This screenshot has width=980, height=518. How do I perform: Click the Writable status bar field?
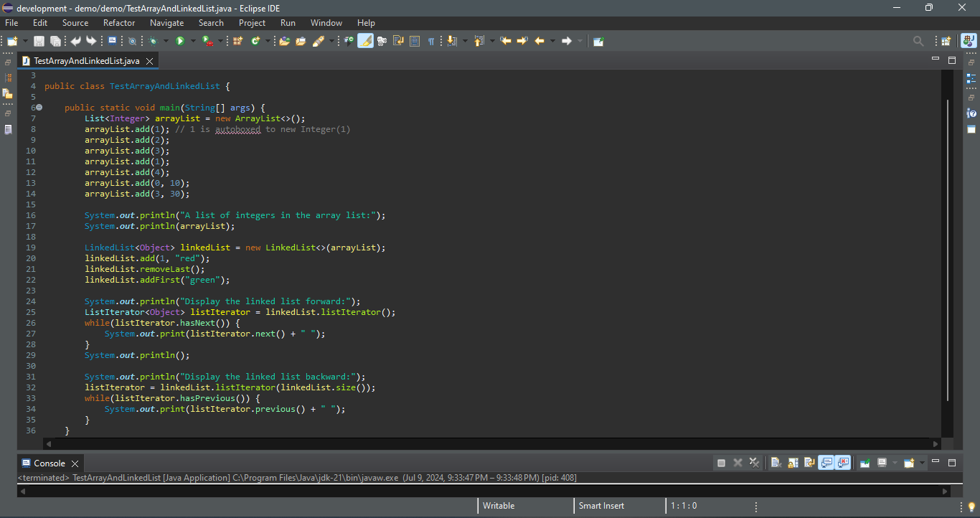click(499, 506)
